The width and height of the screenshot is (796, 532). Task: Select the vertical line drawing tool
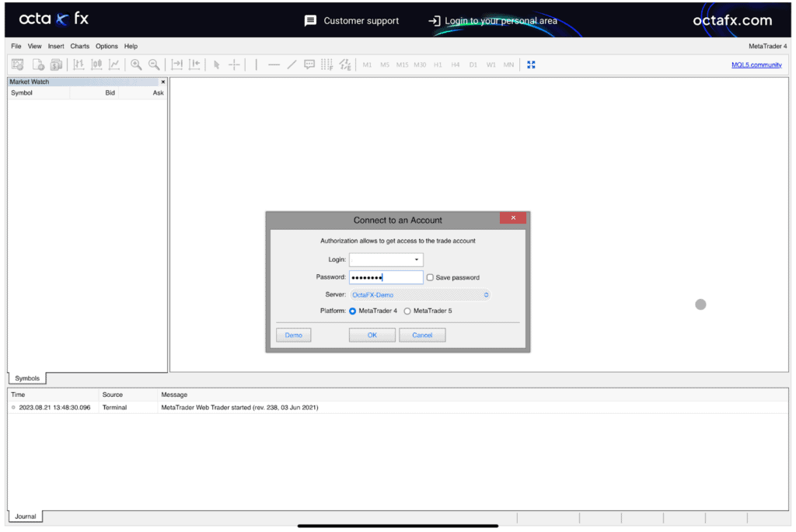257,64
